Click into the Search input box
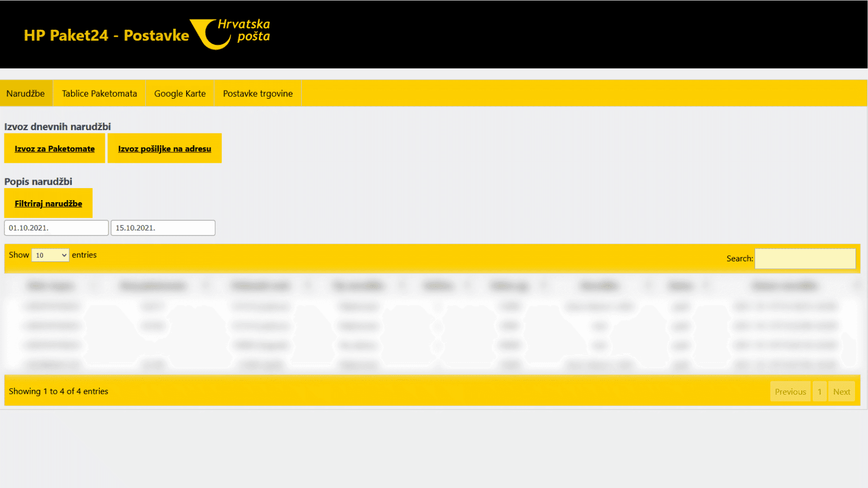Viewport: 868px width, 488px height. [x=805, y=259]
